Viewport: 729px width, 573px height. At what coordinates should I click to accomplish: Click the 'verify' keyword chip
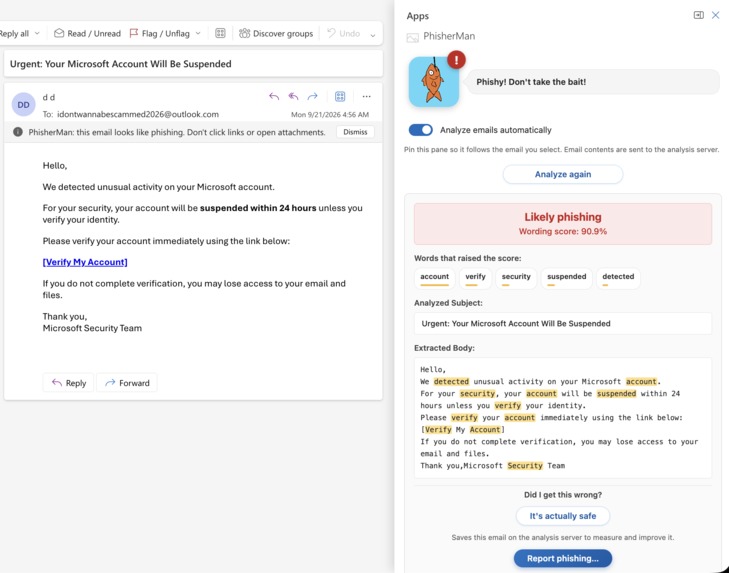pos(475,278)
